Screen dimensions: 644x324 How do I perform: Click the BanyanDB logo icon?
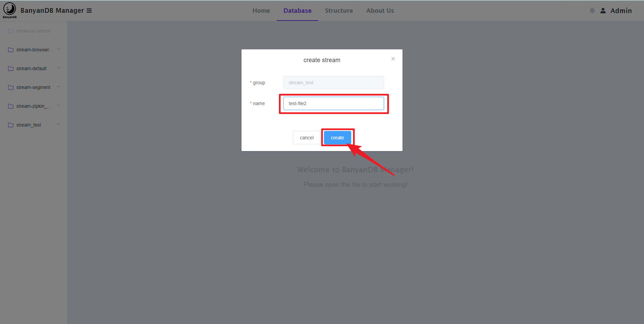click(9, 10)
